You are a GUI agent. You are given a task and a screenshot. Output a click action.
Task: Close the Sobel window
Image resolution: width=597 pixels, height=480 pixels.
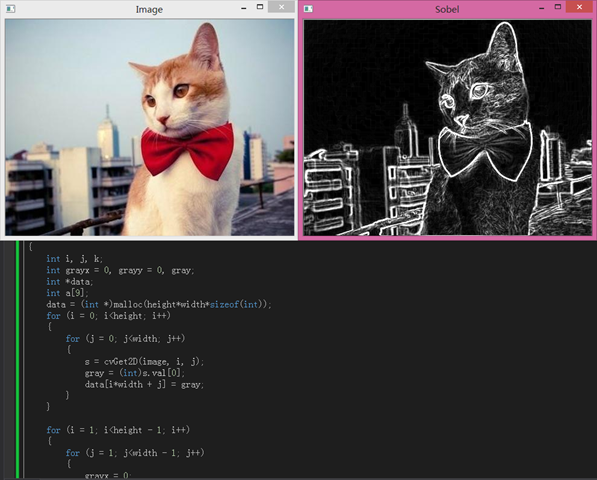579,7
